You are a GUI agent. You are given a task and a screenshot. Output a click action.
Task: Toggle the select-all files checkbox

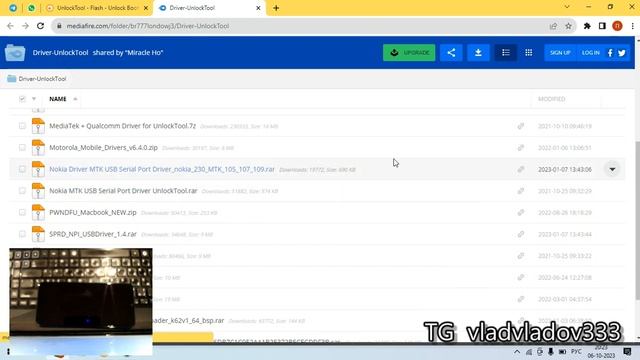point(22,99)
